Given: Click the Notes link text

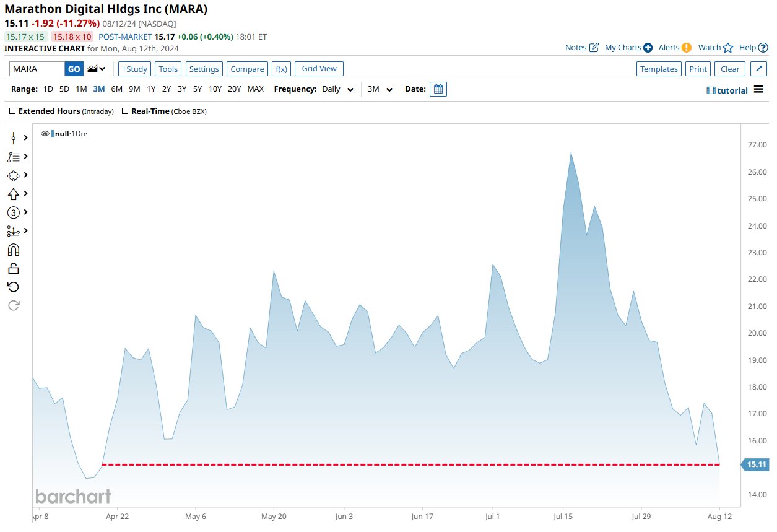Looking at the screenshot, I should coord(576,48).
